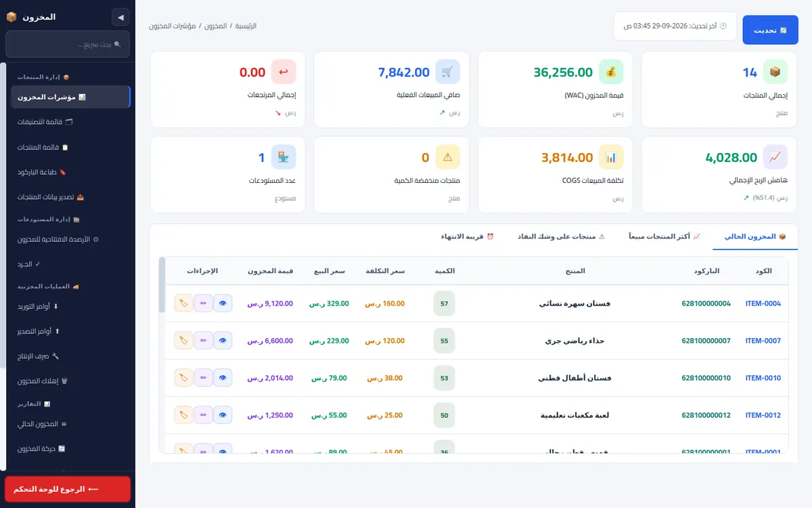Viewport: 812px width, 508px height.
Task: Click the بحث سريع search field
Action: coord(68,44)
